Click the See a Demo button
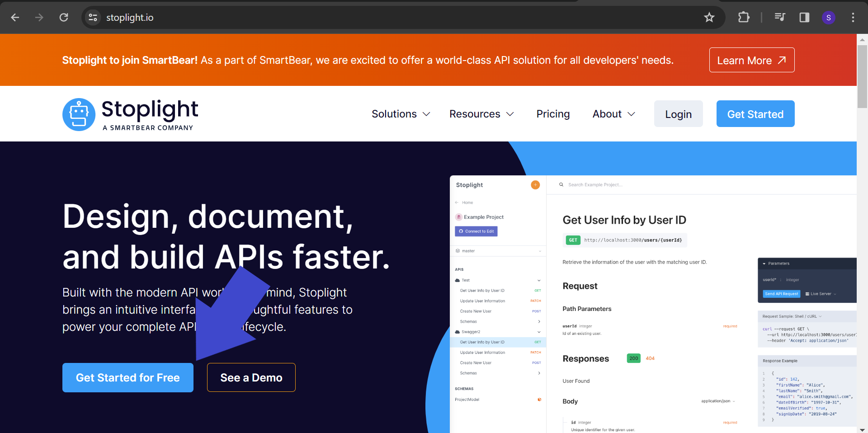Screen dimensions: 868x433 click(251, 377)
